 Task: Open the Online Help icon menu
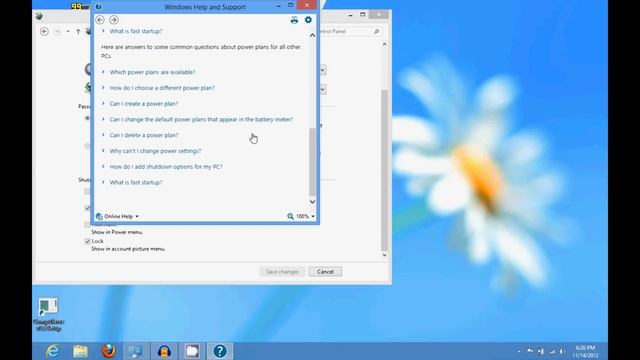click(99, 216)
